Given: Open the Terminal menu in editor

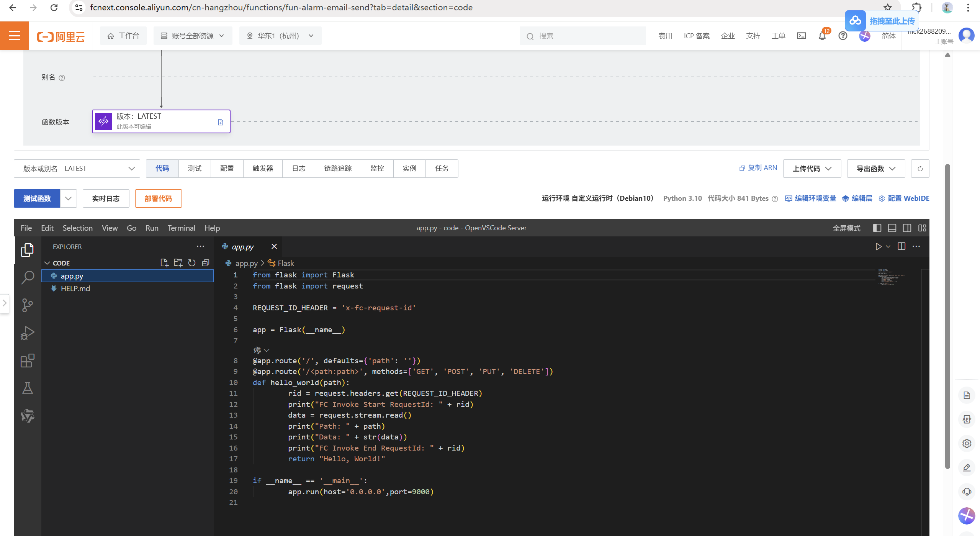Looking at the screenshot, I should point(181,228).
